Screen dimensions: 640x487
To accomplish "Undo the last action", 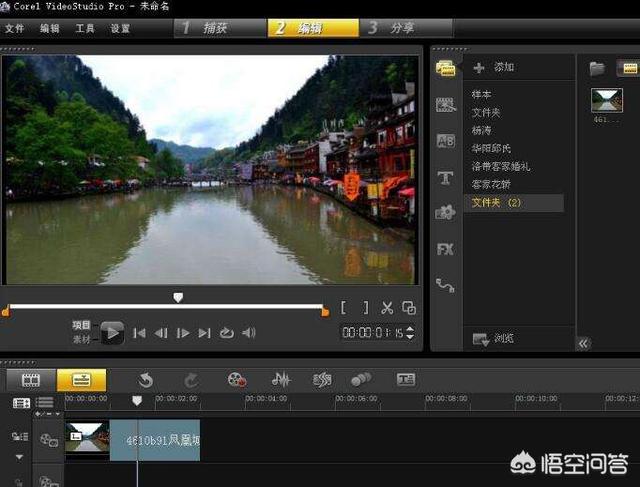I will click(145, 380).
